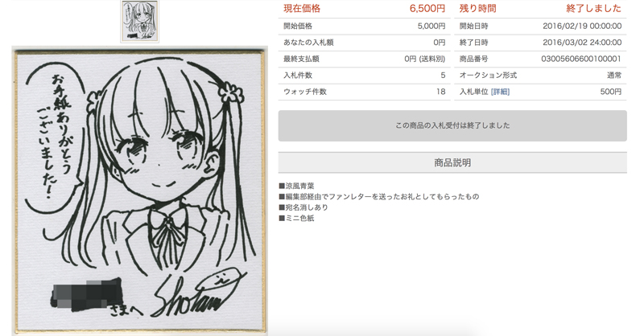This screenshot has height=336, width=644.
Task: Open the large shikishi illustration image
Action: tap(139, 191)
